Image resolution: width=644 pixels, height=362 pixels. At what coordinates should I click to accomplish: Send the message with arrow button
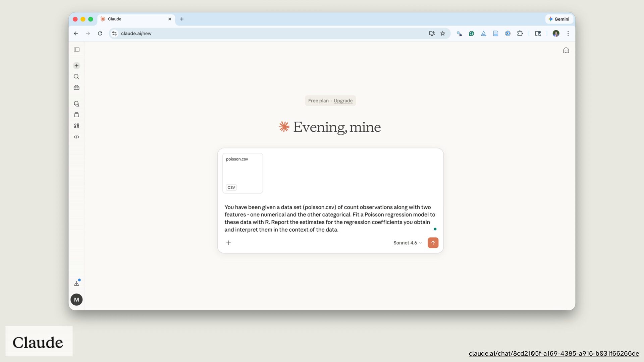[433, 243]
